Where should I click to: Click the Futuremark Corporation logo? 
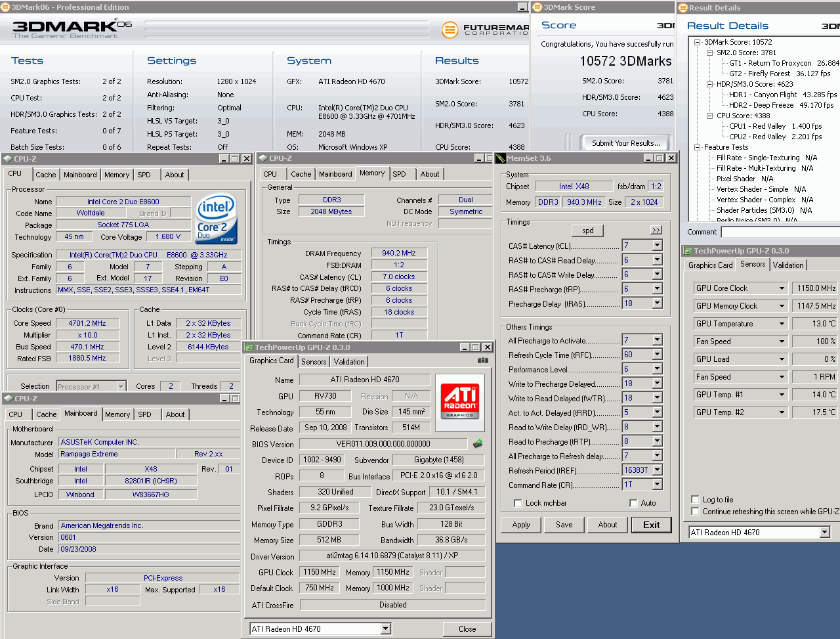click(486, 30)
